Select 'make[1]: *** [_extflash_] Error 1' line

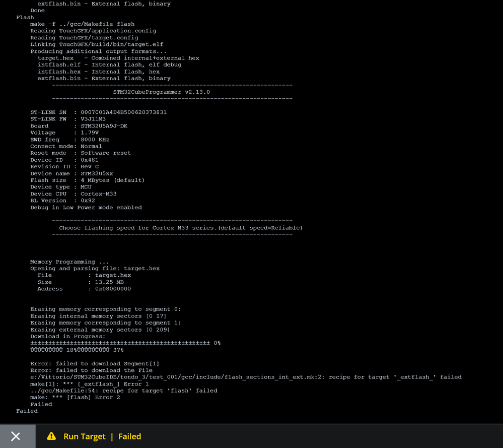coord(90,384)
